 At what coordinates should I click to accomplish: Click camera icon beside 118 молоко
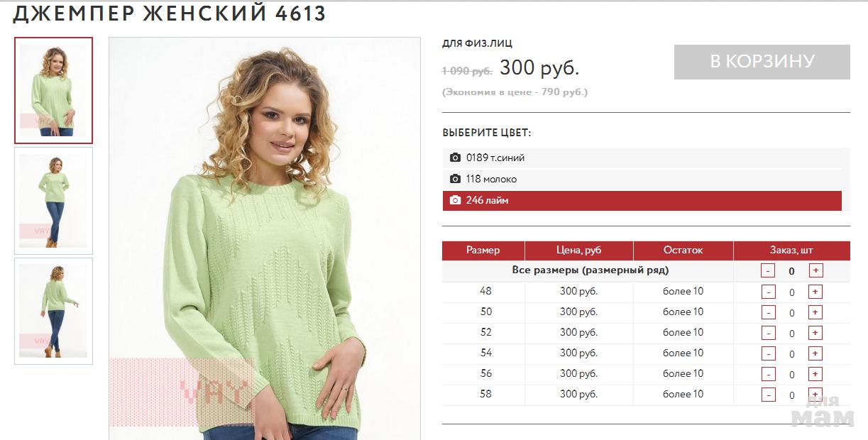pyautogui.click(x=455, y=179)
